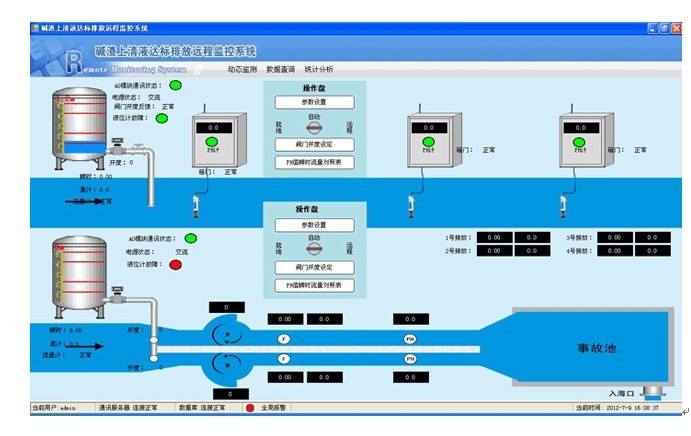Click the upper pump icon in channel
691x436 pixels.
229,332
